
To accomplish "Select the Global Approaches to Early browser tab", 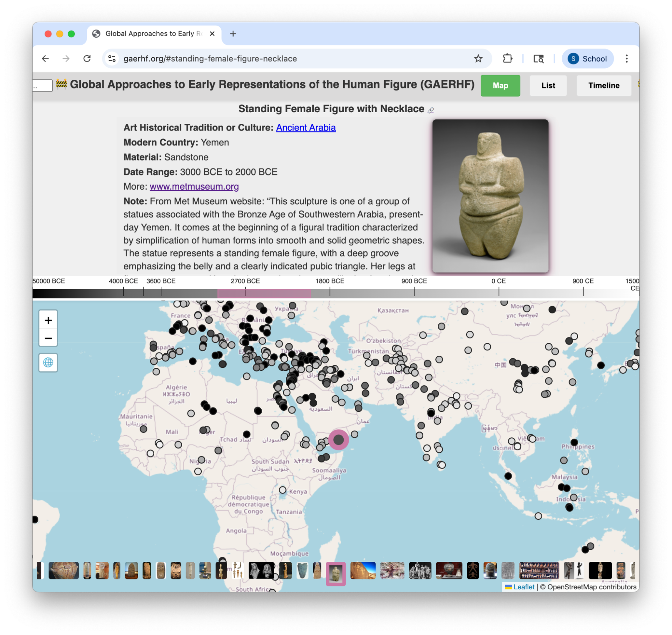I will [154, 34].
